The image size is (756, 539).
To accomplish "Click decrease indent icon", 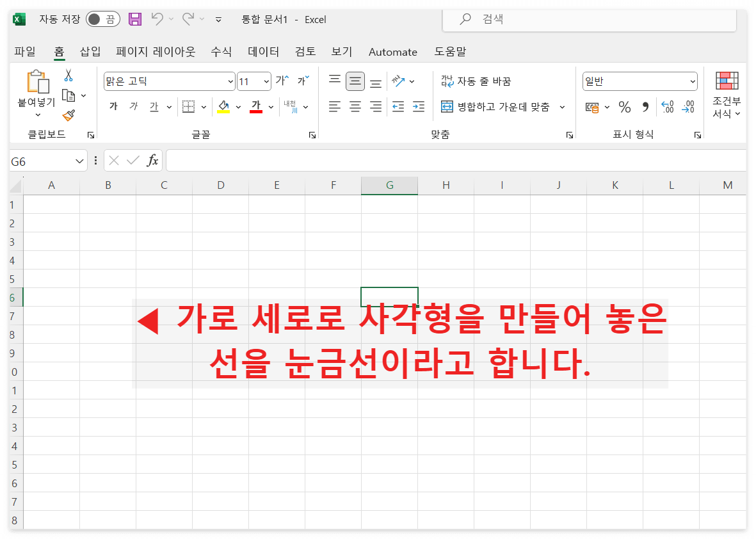I will click(398, 106).
